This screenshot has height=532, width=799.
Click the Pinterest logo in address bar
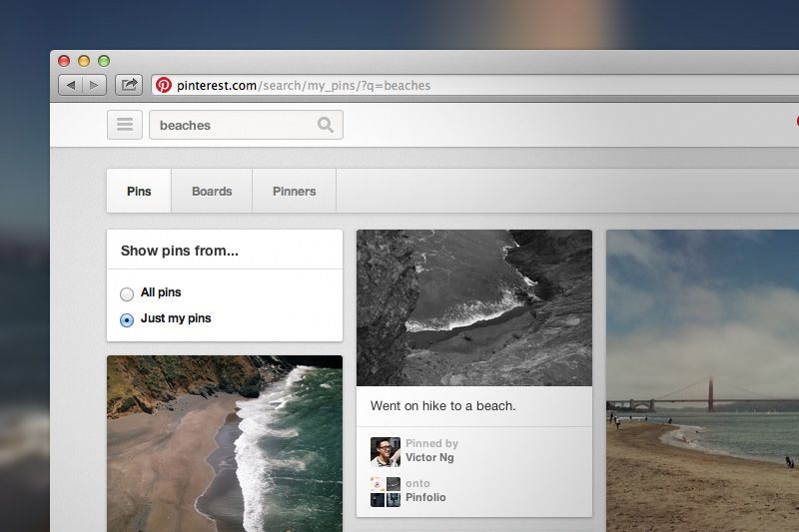[164, 86]
